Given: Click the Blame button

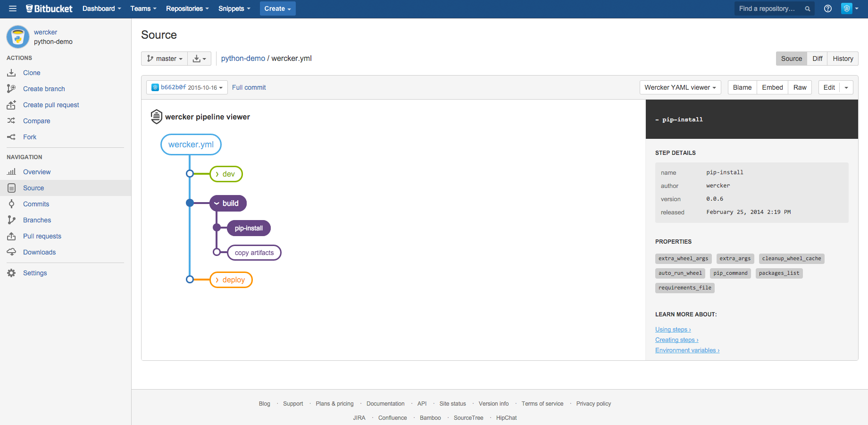Looking at the screenshot, I should coord(742,87).
